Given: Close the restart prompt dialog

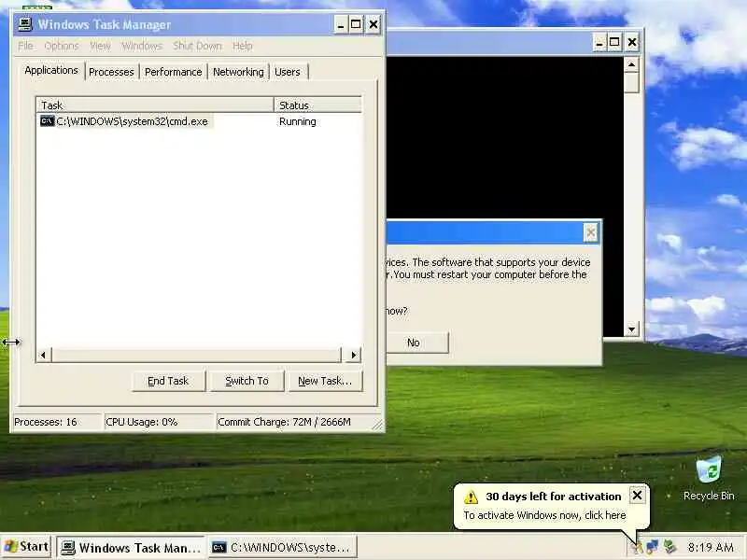Looking at the screenshot, I should point(591,232).
